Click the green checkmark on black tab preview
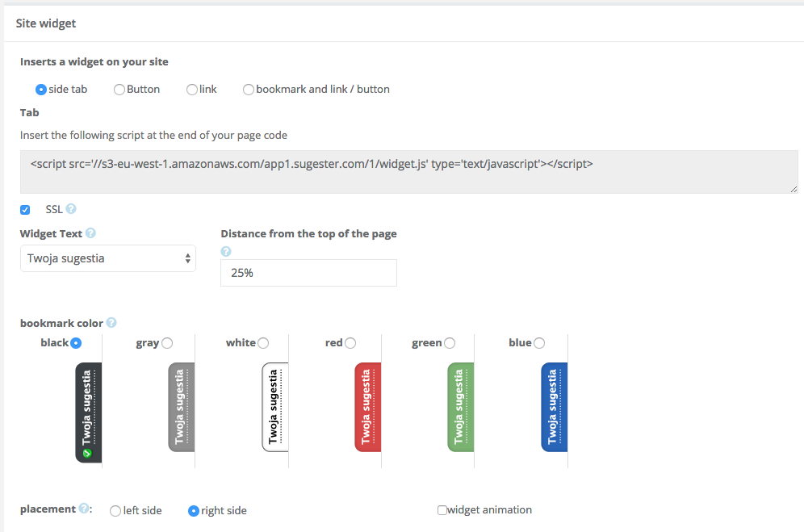The image size is (804, 532). (89, 455)
